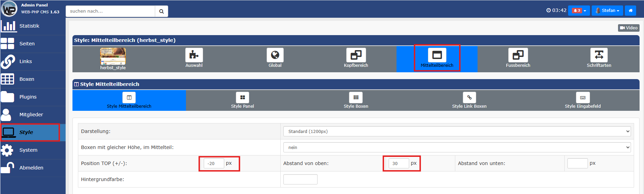
Task: Open Style Link Boxen icon
Action: click(469, 98)
